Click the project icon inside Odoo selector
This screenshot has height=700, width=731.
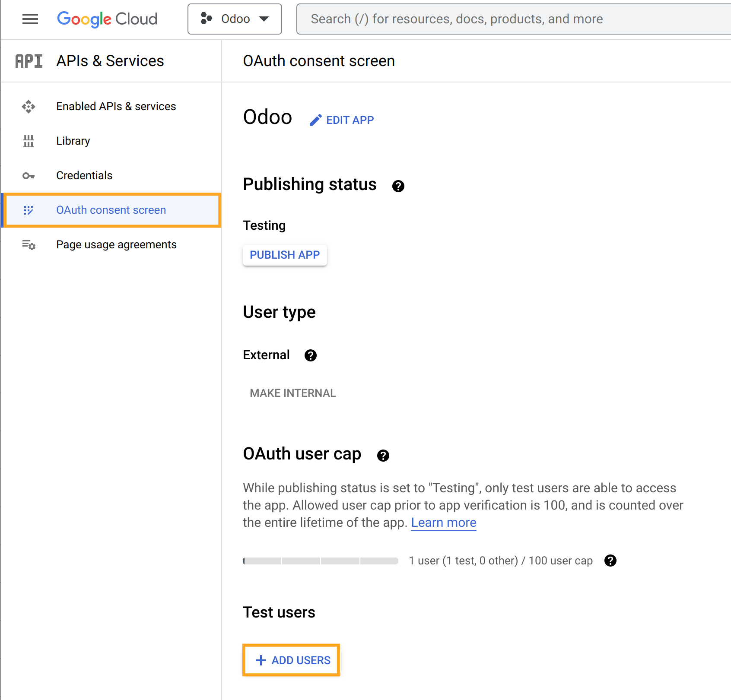(207, 19)
